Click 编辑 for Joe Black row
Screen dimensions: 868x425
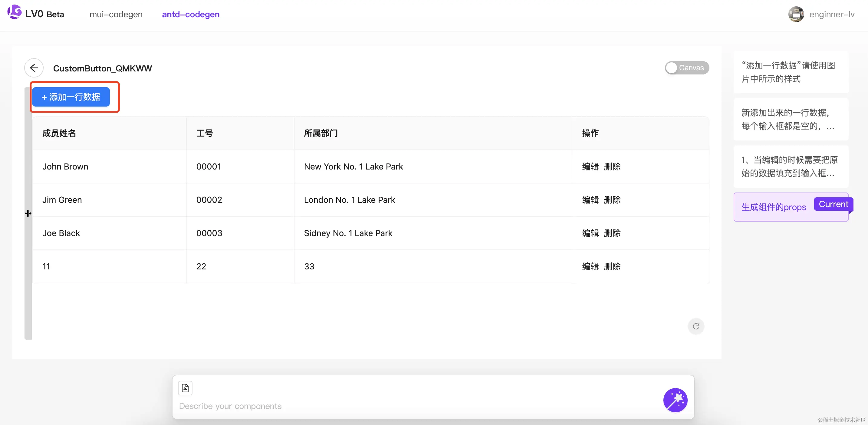590,233
